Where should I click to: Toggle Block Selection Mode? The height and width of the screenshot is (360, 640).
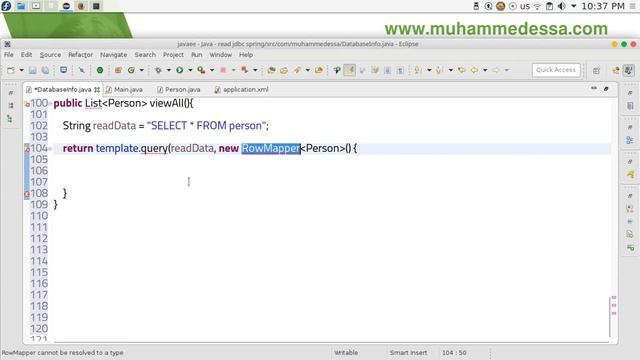(387, 70)
